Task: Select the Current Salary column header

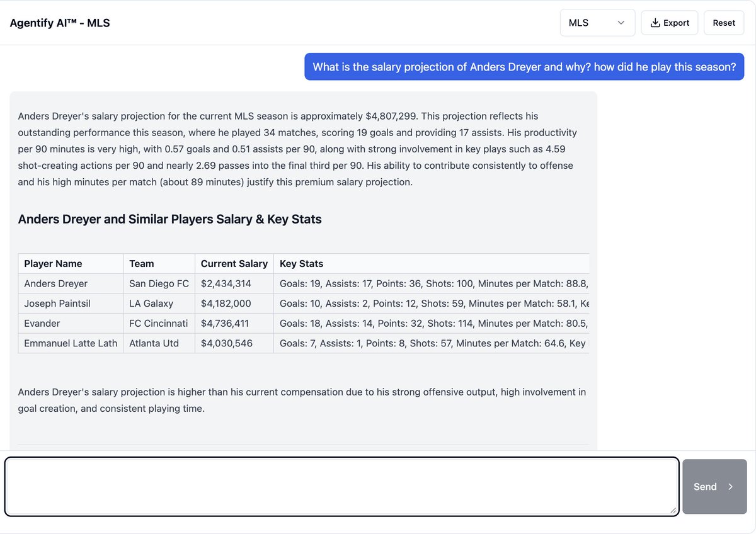Action: [x=234, y=263]
